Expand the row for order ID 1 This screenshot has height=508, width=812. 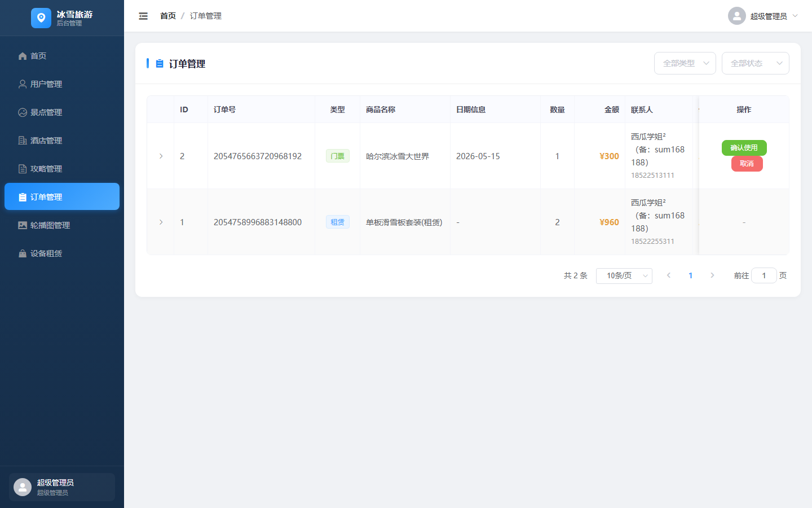click(x=161, y=222)
